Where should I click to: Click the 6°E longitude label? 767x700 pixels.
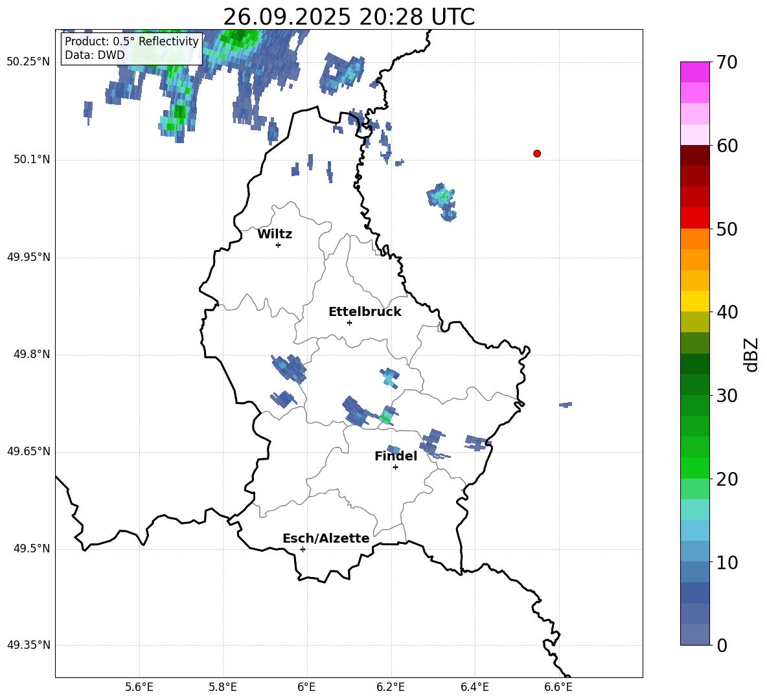(x=306, y=687)
